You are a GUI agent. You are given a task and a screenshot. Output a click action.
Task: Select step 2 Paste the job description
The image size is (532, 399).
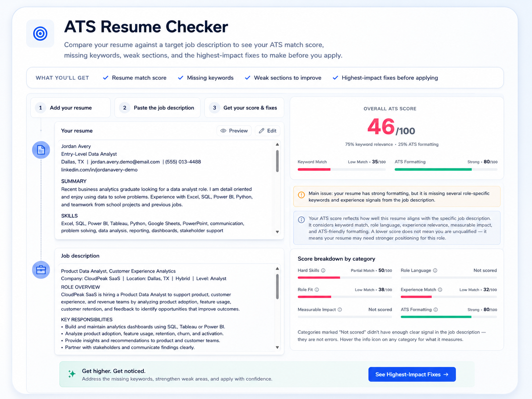pyautogui.click(x=157, y=108)
